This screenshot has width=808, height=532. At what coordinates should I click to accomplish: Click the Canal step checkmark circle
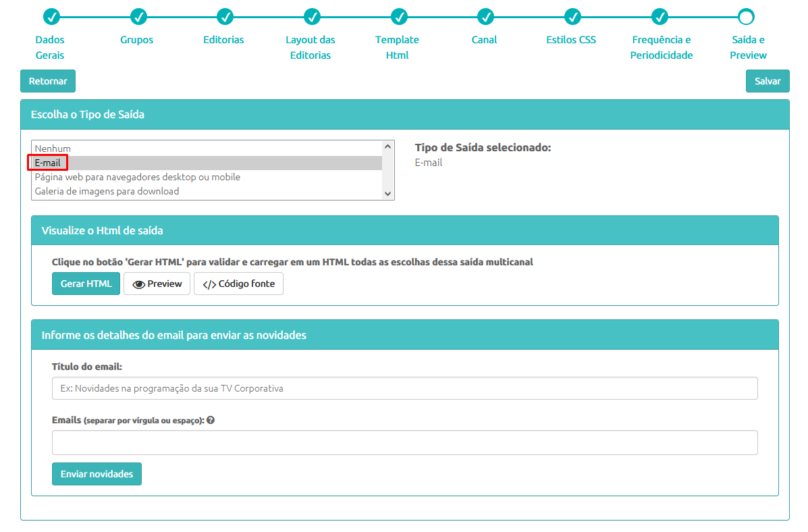click(x=485, y=17)
